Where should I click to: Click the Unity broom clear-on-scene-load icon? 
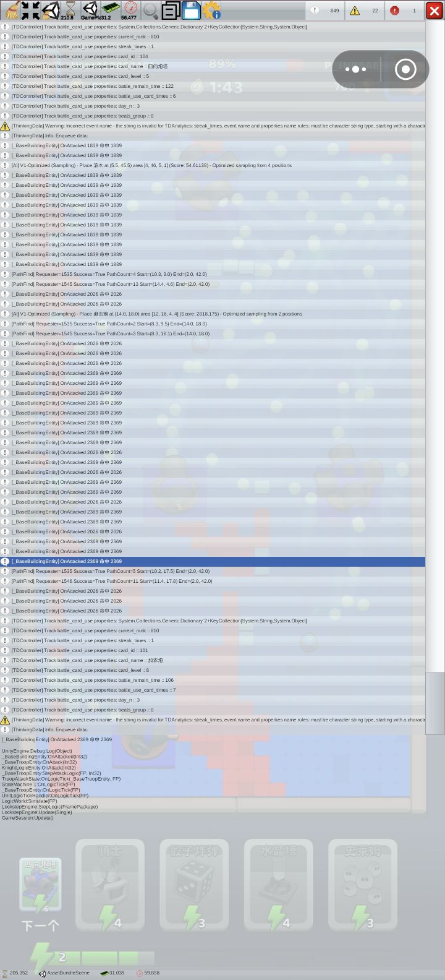click(50, 11)
